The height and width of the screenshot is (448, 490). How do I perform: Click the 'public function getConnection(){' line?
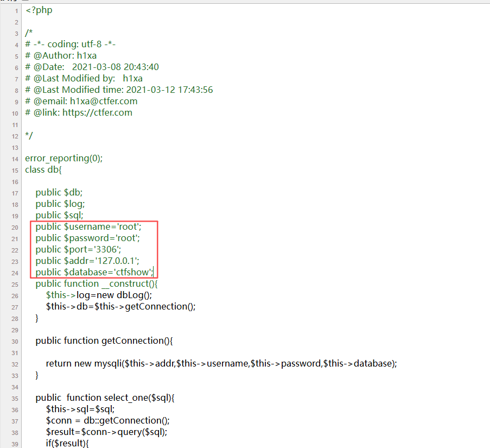[104, 341]
